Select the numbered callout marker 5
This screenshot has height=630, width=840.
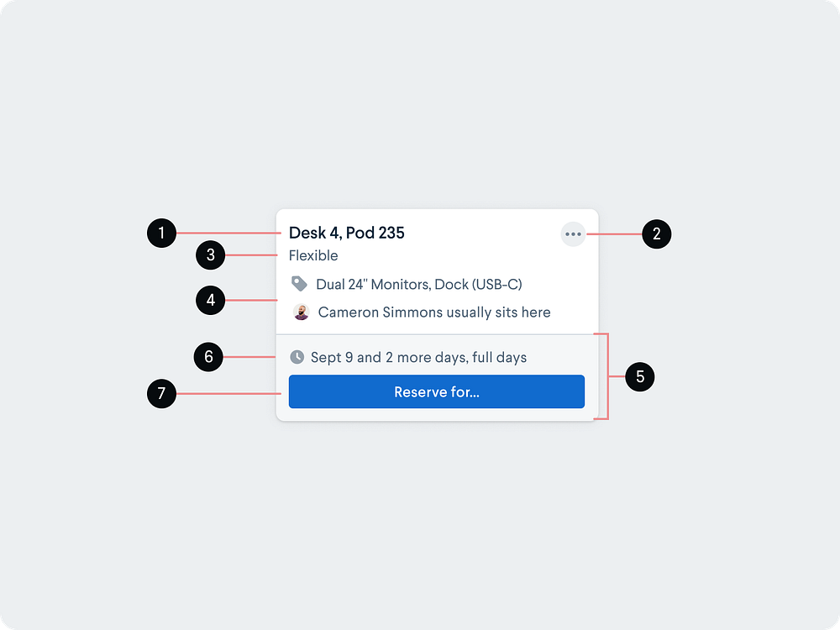coord(640,377)
